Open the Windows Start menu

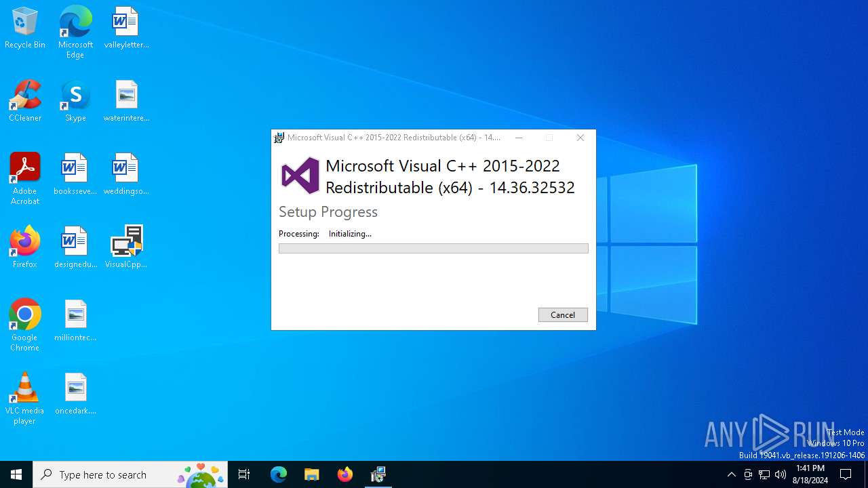[x=16, y=474]
